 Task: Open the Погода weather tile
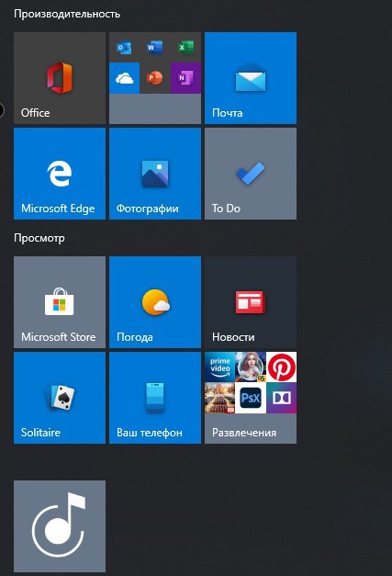155,302
